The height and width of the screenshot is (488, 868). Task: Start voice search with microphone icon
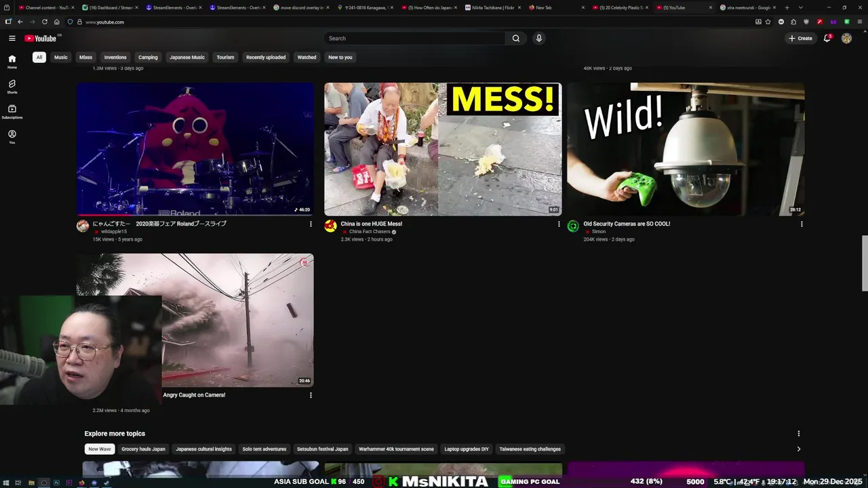(x=539, y=39)
